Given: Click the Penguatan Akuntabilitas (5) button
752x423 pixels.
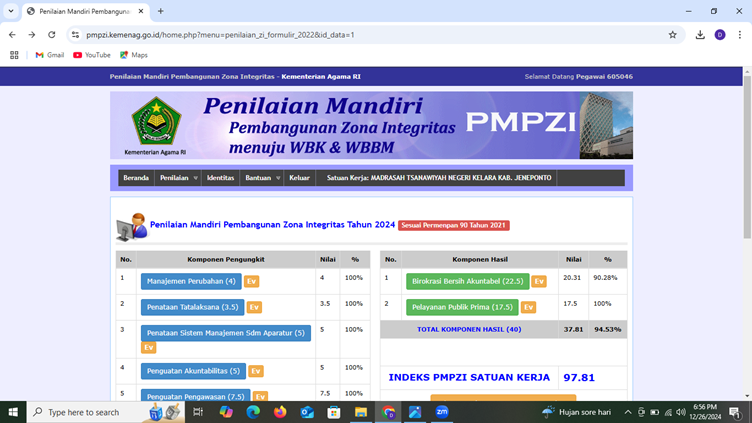Looking at the screenshot, I should pos(193,371).
